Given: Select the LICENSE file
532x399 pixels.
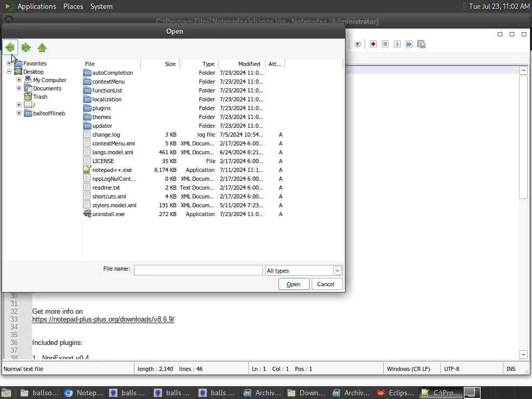Looking at the screenshot, I should 103,161.
